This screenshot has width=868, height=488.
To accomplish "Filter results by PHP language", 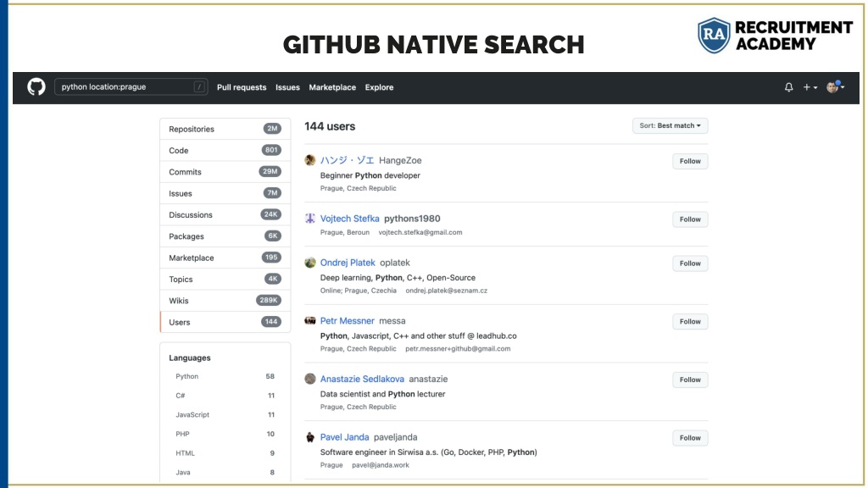I will click(225, 435).
